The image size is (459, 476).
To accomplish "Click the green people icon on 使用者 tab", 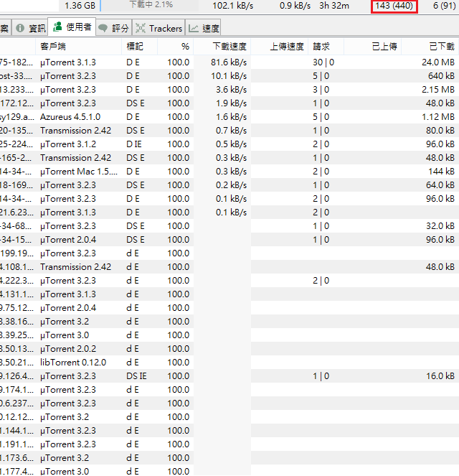I will point(57,27).
